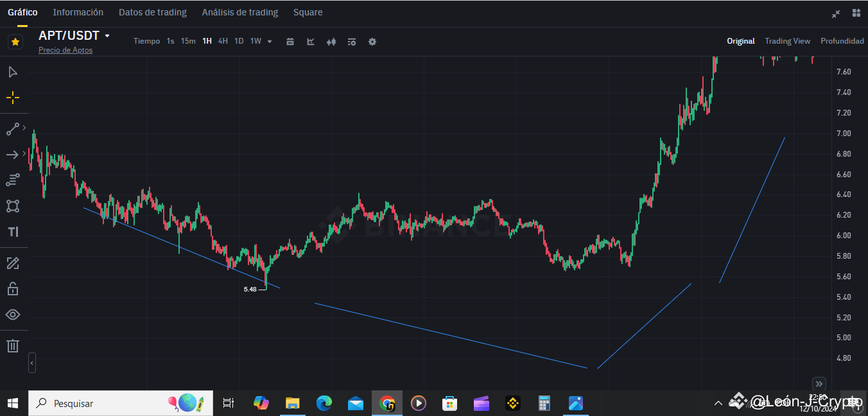Open Windows Task View icon
The image size is (868, 416).
[x=228, y=403]
